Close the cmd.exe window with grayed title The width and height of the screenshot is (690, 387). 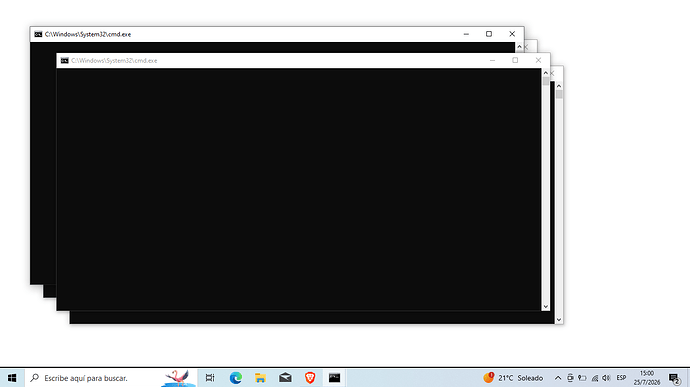coord(538,60)
